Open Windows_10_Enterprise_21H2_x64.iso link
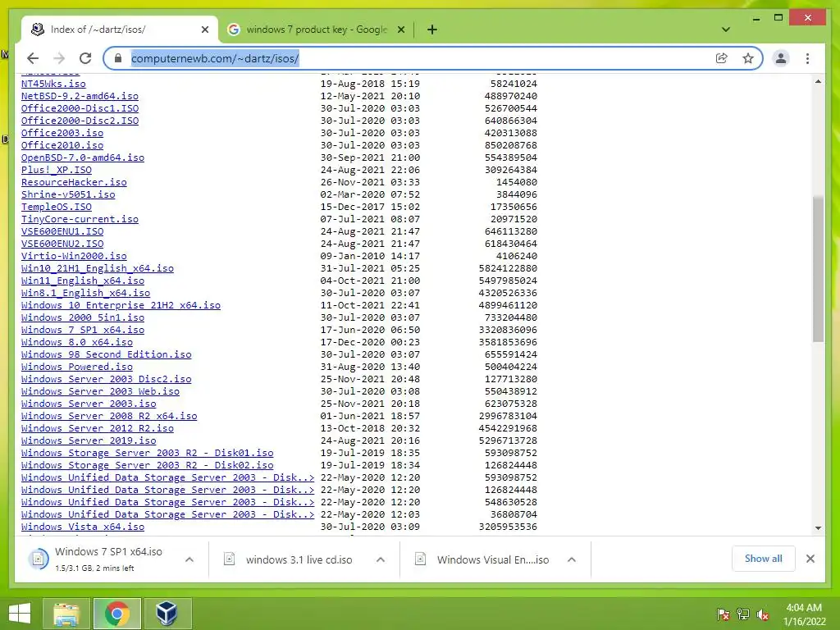This screenshot has height=630, width=840. [x=121, y=305]
